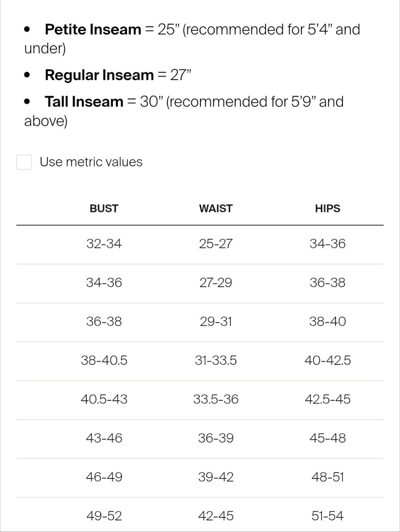Click the 34-36 hips cell
The width and height of the screenshot is (400, 532).
[x=328, y=244]
